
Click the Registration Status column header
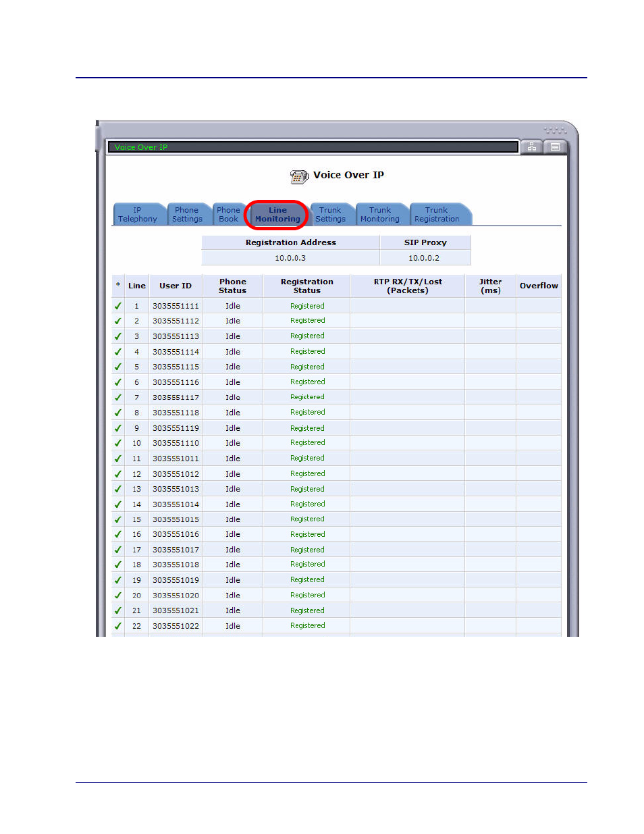pyautogui.click(x=307, y=286)
